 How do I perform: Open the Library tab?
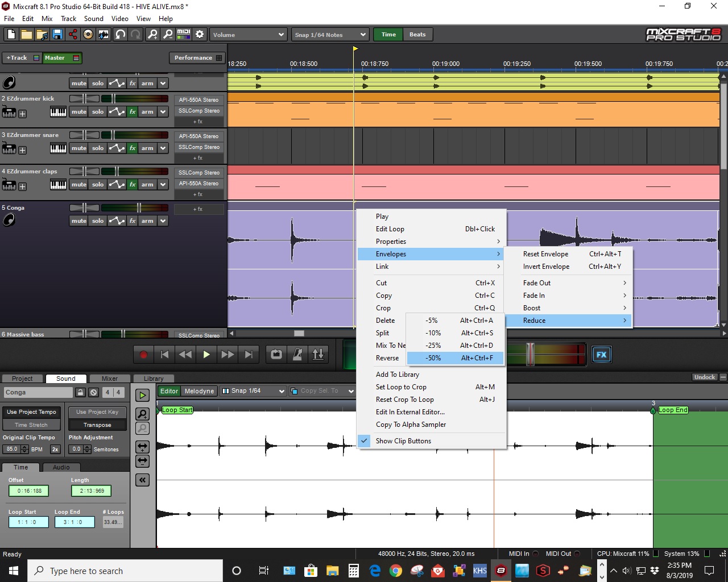point(154,379)
